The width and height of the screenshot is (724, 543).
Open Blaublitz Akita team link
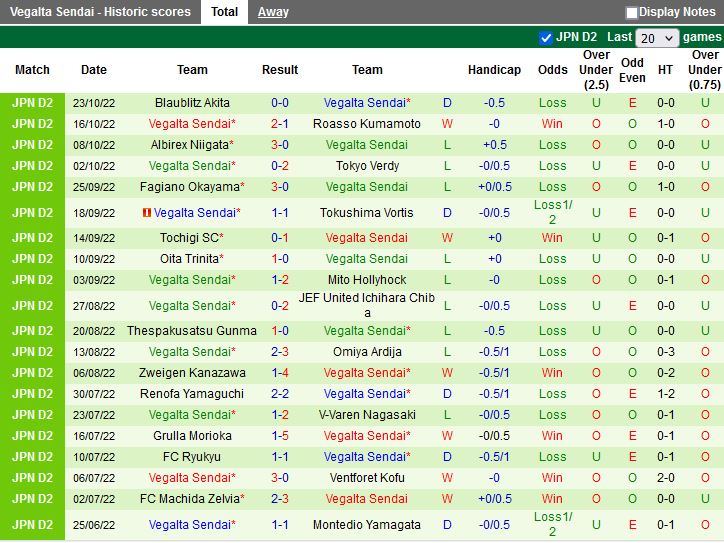(192, 103)
